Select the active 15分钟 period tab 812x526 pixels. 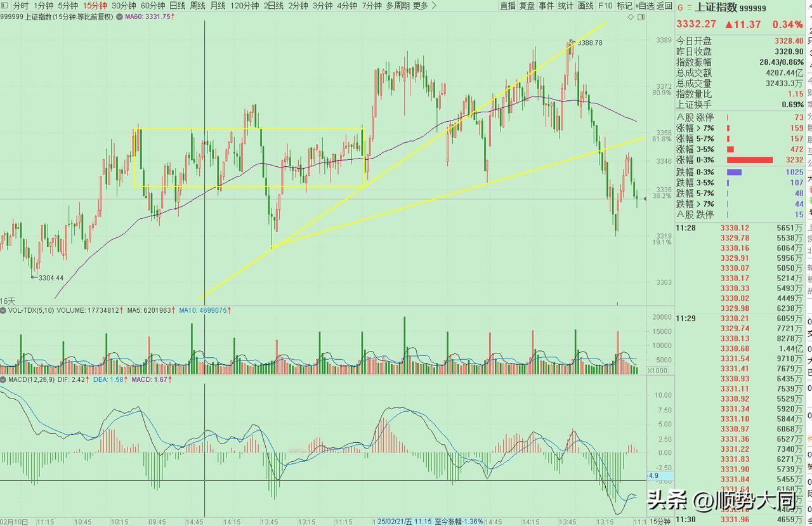tap(95, 6)
